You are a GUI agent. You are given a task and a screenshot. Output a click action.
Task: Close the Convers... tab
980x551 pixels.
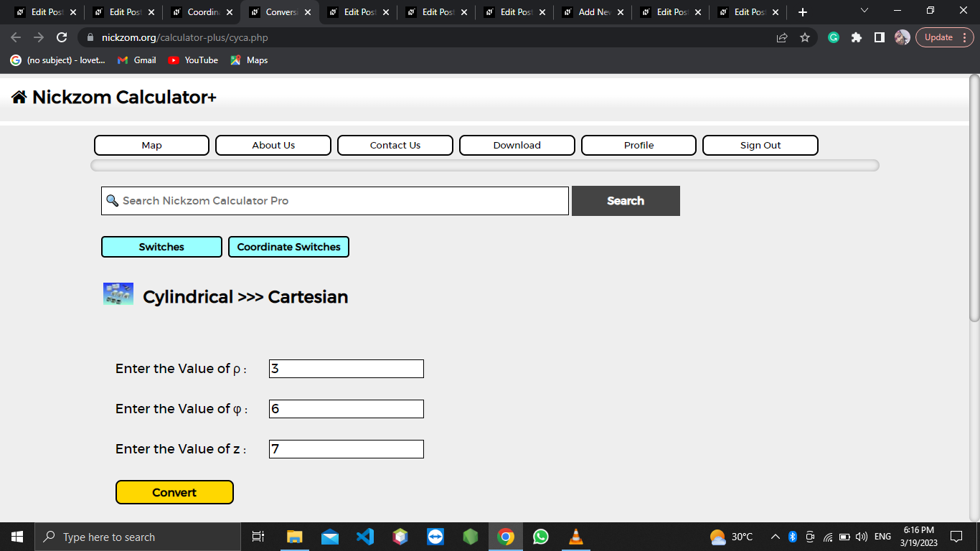[x=308, y=12]
